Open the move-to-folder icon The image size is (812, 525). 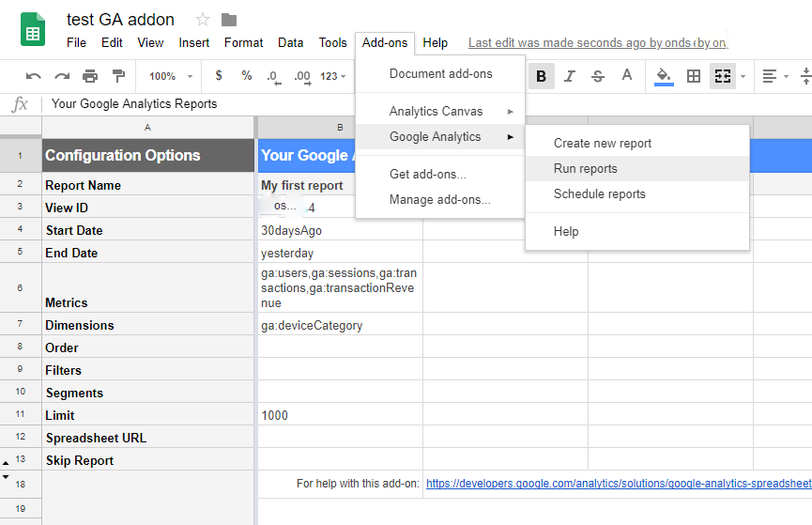(229, 21)
